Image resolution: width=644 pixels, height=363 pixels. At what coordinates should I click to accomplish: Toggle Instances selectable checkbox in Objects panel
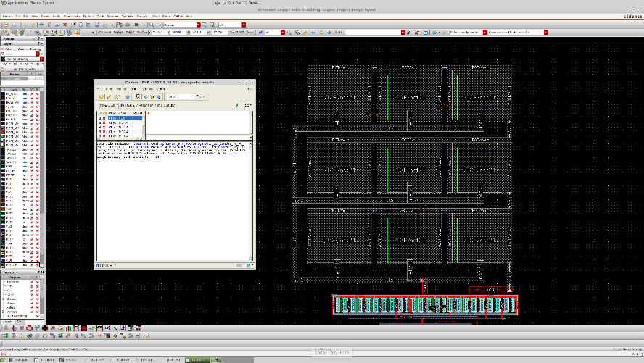coord(38,282)
